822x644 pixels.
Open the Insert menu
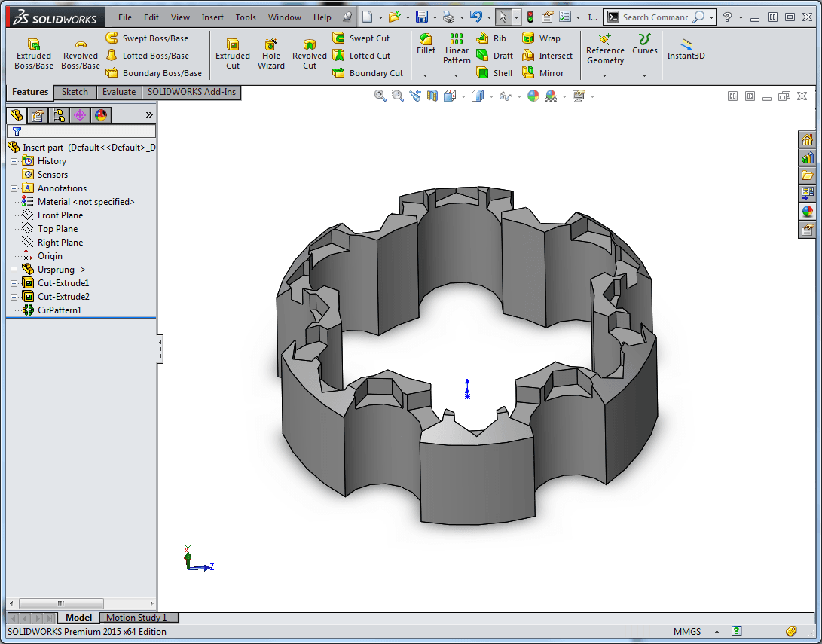tap(212, 17)
